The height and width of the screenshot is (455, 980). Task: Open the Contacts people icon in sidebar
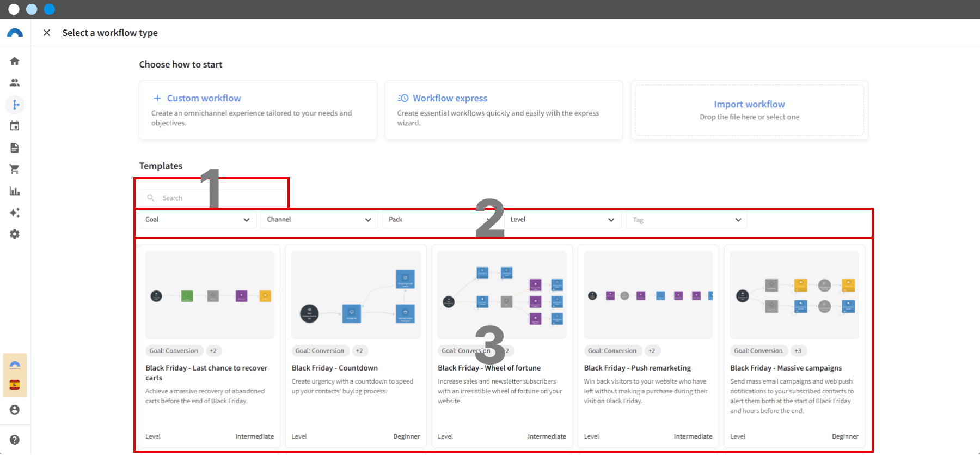click(15, 83)
